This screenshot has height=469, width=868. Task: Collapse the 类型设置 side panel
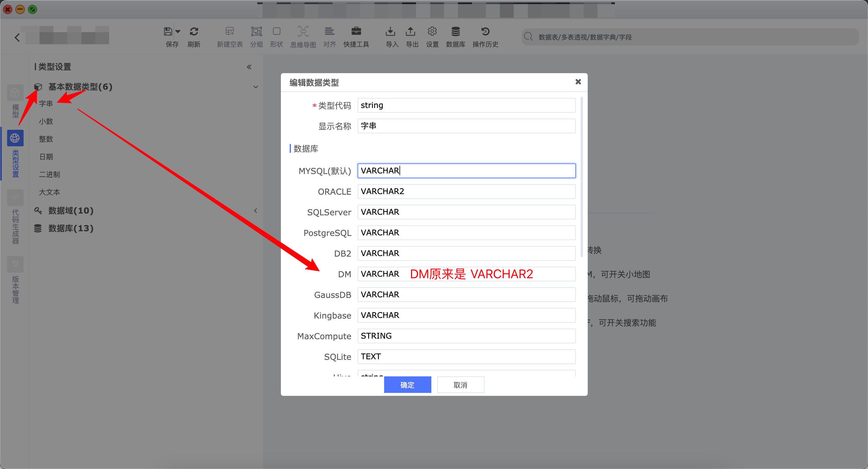click(249, 67)
